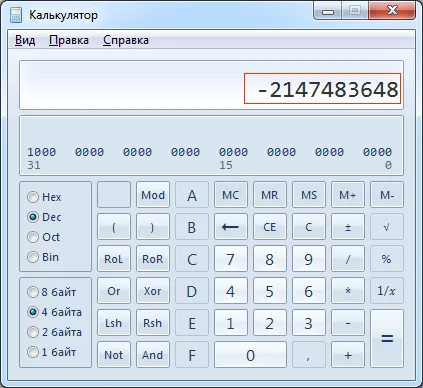The width and height of the screenshot is (423, 388).
Task: Open the Правка menu
Action: click(69, 40)
